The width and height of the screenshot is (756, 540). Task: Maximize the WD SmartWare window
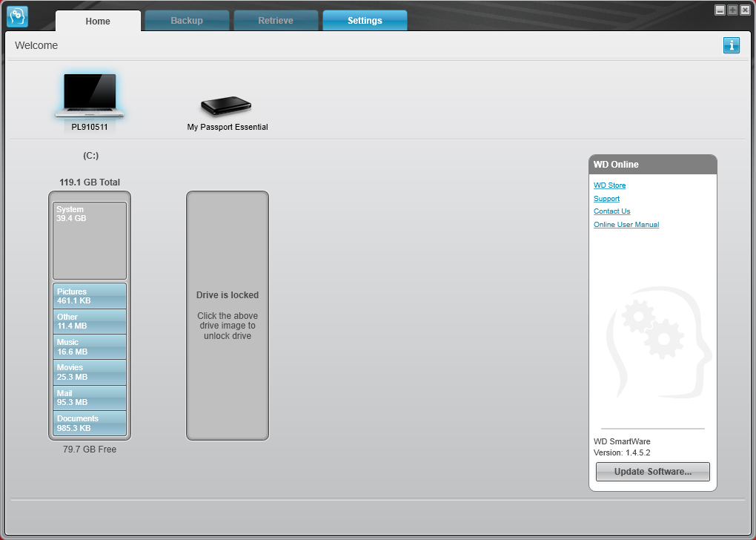click(732, 10)
